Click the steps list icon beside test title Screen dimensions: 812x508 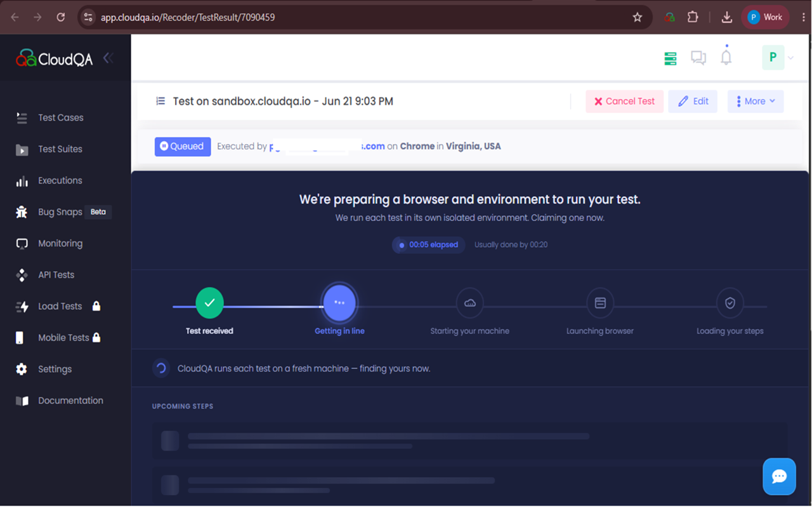[160, 101]
